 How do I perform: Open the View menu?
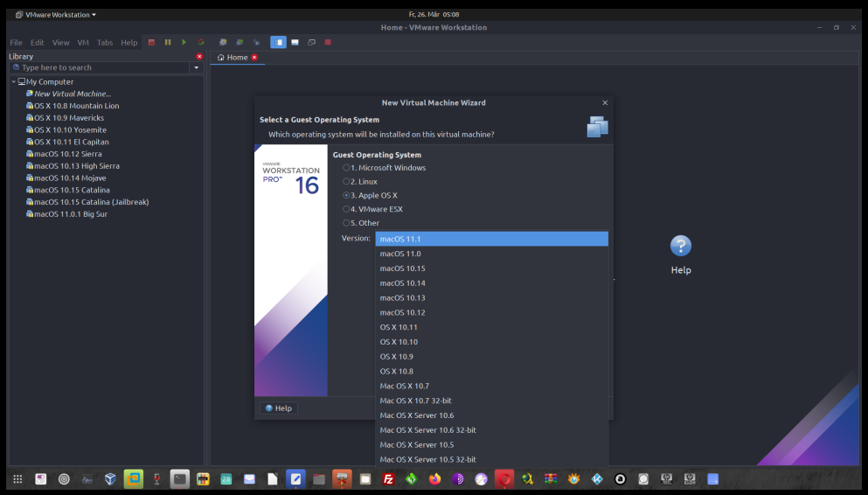point(60,43)
